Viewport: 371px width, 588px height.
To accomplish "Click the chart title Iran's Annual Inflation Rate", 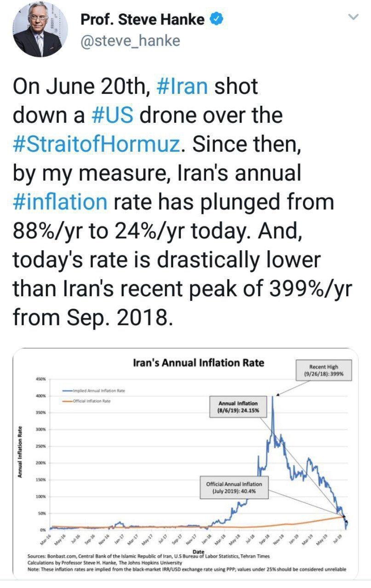I will [198, 363].
